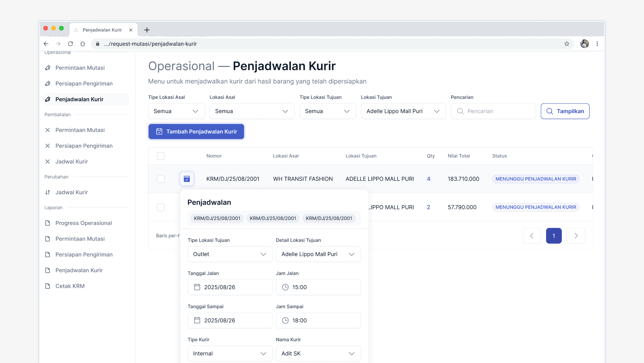
Task: Check the KRM/DJ/25/08/2001 row checkbox
Action: (161, 179)
